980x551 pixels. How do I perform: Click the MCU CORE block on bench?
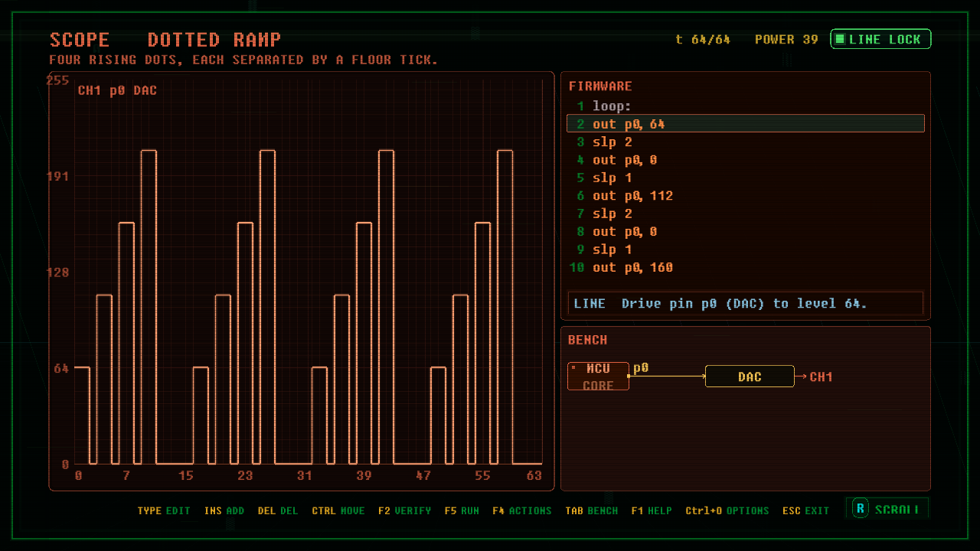(x=598, y=377)
